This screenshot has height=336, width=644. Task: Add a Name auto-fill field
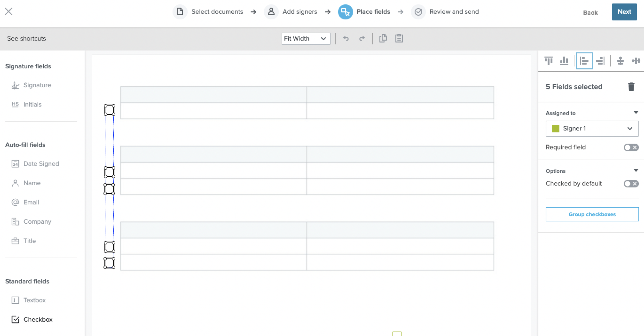click(x=26, y=183)
